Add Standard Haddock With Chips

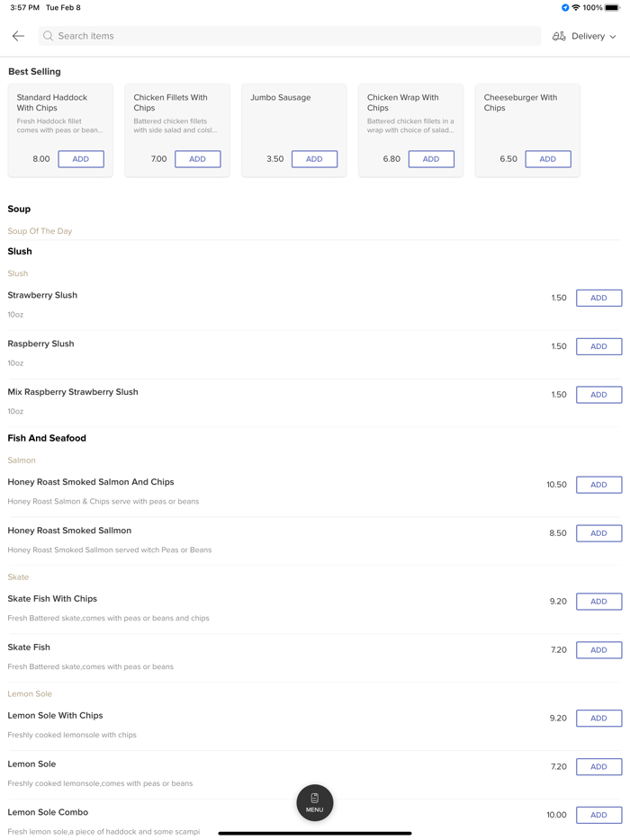(x=81, y=159)
